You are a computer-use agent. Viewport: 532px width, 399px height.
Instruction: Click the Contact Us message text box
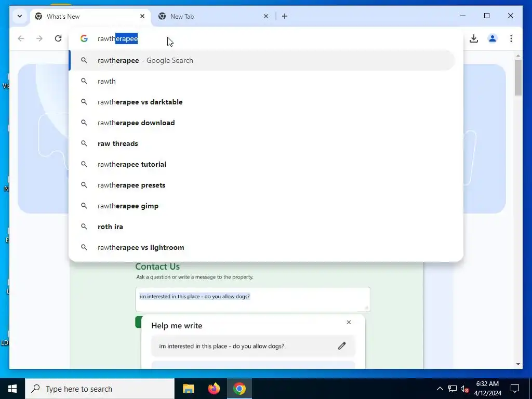253,299
